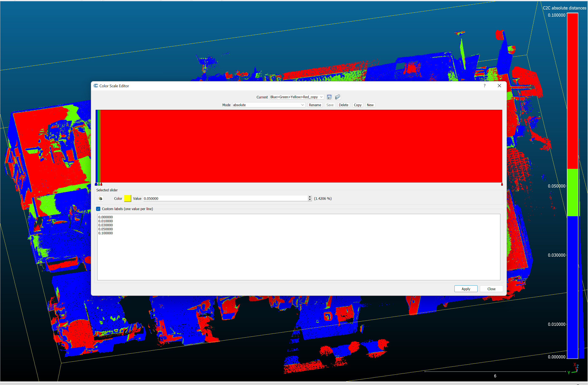Open the Current color scale dropdown
Viewport: 588px width, 385px height.
click(296, 97)
